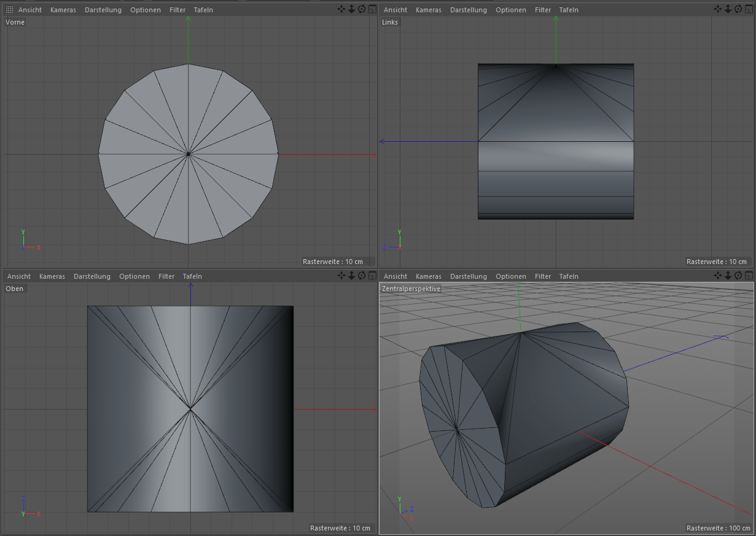The width and height of the screenshot is (756, 536).
Task: Open Tafeln menu in Zentralperspektive viewport
Action: [x=569, y=276]
